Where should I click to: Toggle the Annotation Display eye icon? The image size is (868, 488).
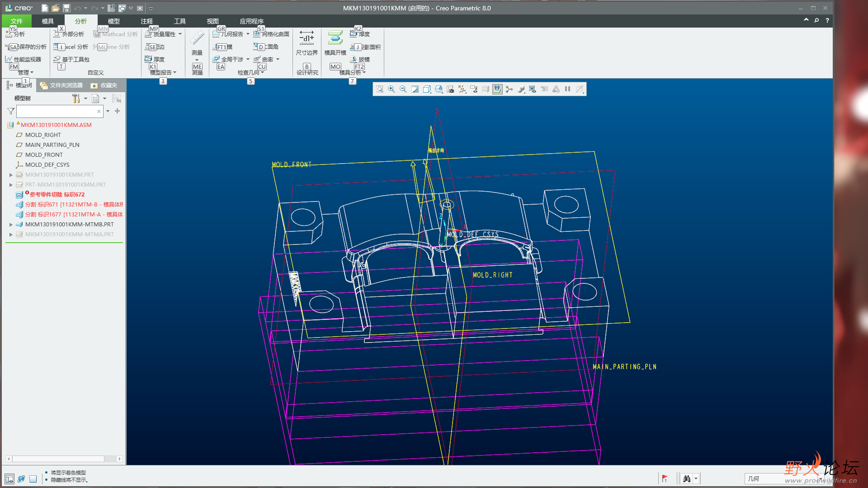tap(474, 89)
